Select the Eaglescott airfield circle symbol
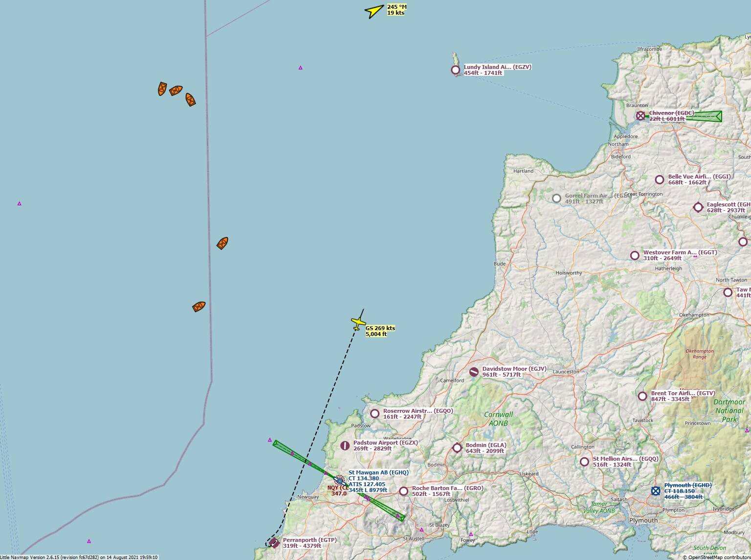 tap(698, 207)
